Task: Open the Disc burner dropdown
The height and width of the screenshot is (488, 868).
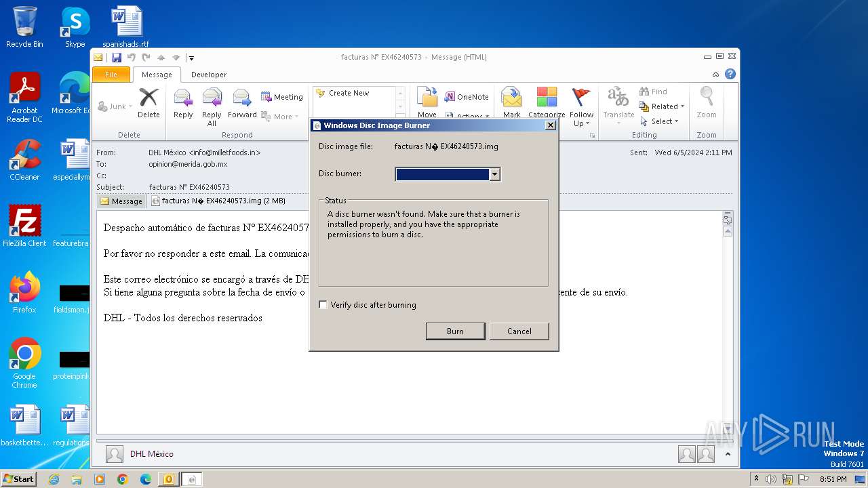Action: [x=495, y=175]
